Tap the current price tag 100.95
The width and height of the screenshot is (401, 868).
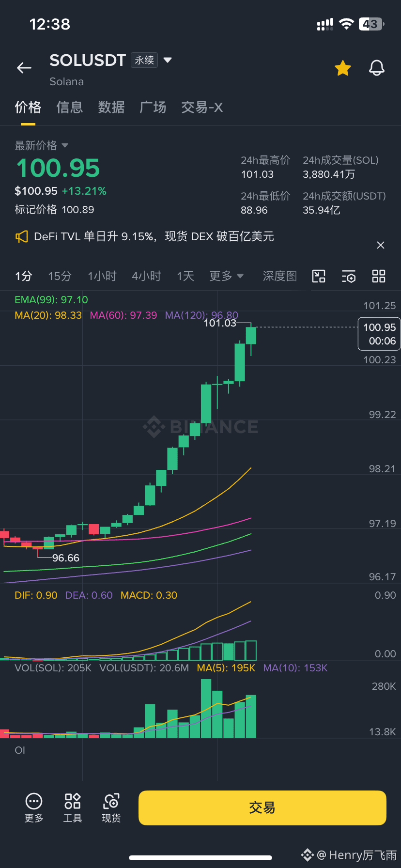pyautogui.click(x=379, y=334)
